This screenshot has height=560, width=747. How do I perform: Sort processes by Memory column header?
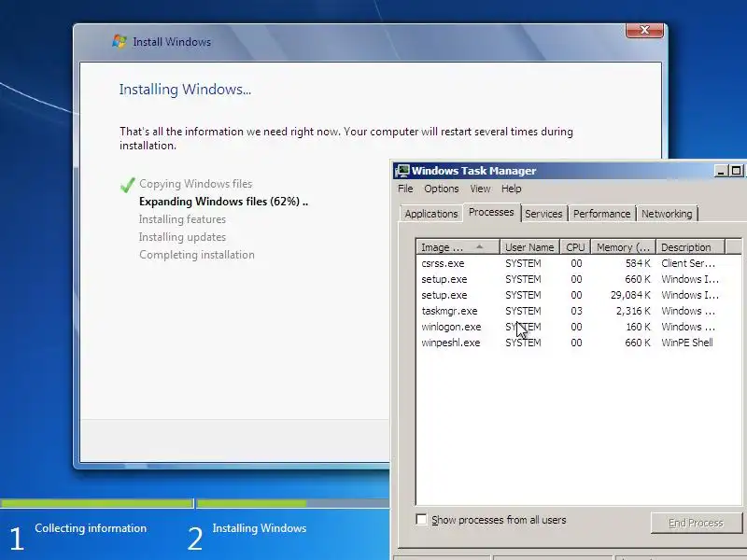click(x=623, y=247)
